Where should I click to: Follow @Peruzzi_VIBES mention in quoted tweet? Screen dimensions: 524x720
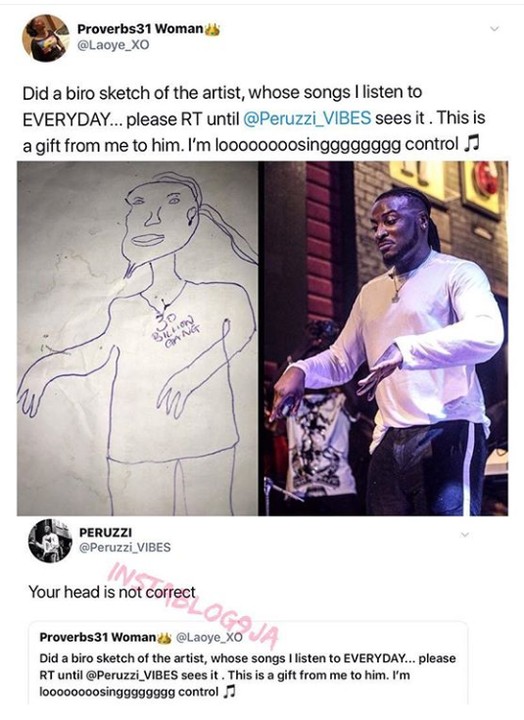(132, 675)
